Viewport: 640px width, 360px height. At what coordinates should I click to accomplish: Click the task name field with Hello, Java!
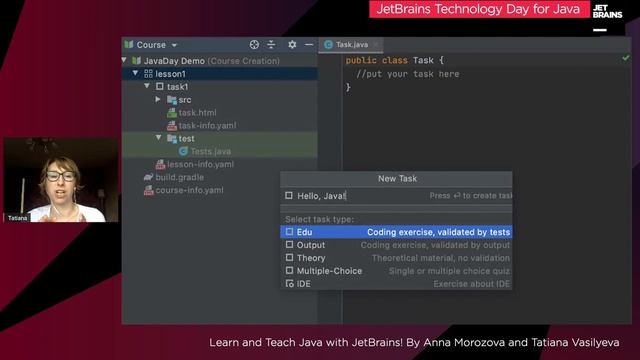point(396,196)
